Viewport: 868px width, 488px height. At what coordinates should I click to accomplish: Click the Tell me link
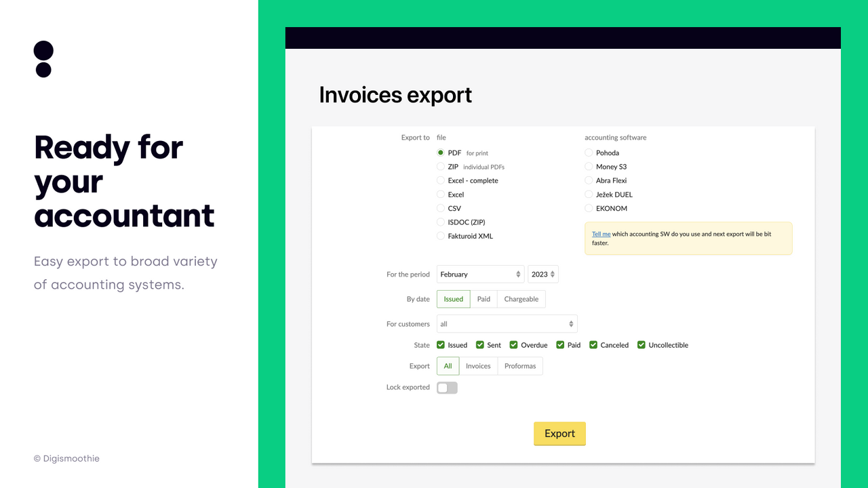601,234
